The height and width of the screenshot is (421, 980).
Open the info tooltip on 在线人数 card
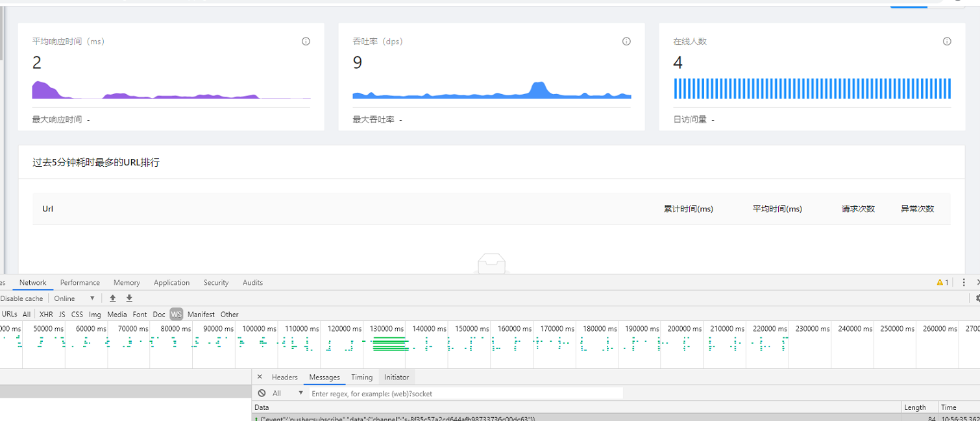tap(946, 41)
